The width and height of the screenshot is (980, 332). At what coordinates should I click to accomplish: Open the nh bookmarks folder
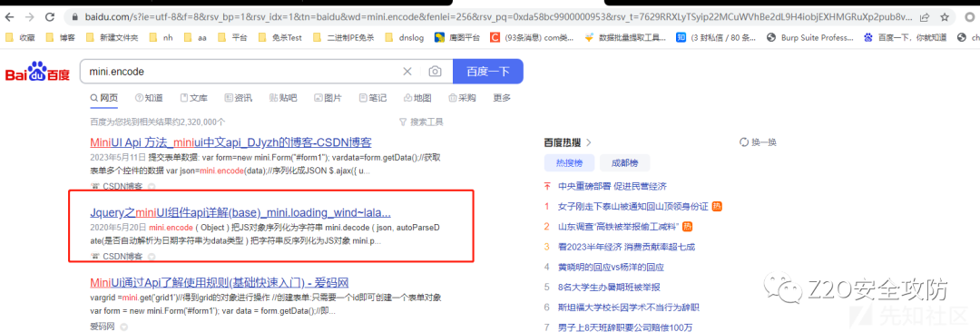coord(162,37)
